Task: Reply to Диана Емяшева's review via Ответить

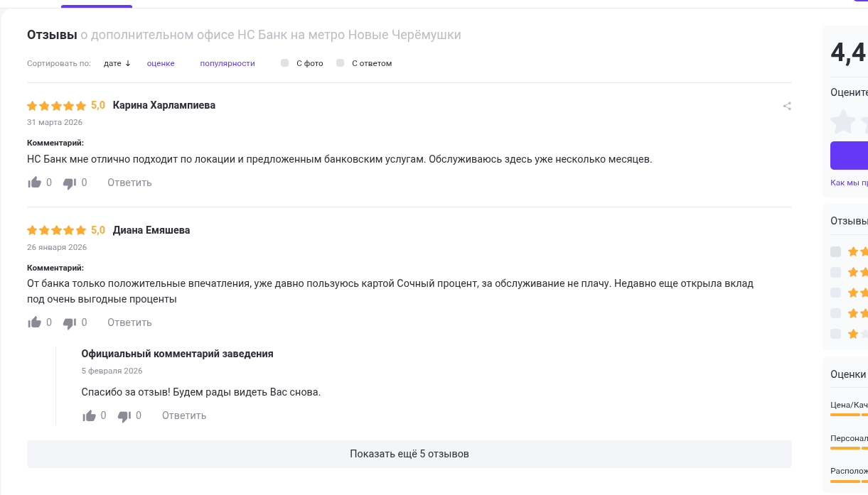Action: 129,322
